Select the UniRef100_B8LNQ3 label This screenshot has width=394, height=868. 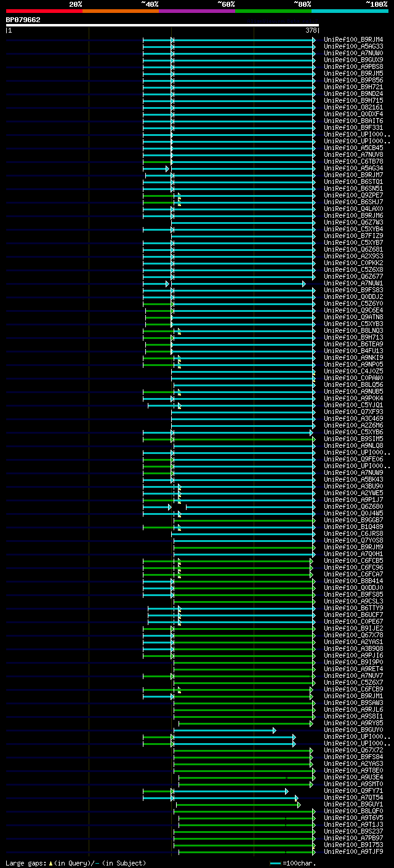[353, 330]
